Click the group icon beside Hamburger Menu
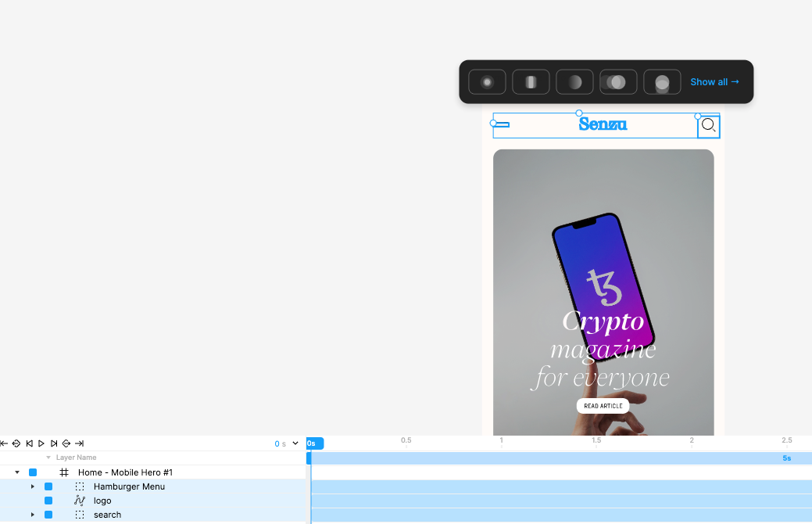812x524 pixels. click(x=80, y=486)
